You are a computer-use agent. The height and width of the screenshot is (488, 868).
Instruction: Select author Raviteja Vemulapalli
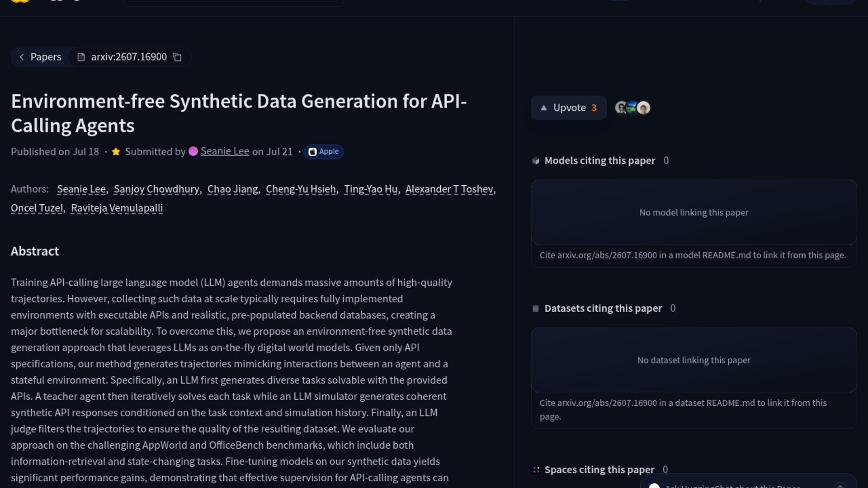point(117,208)
